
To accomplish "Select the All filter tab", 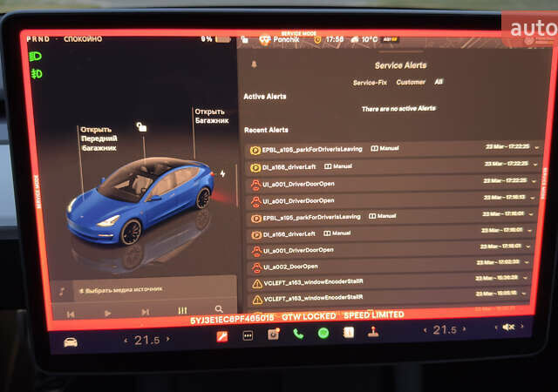I will (x=439, y=82).
